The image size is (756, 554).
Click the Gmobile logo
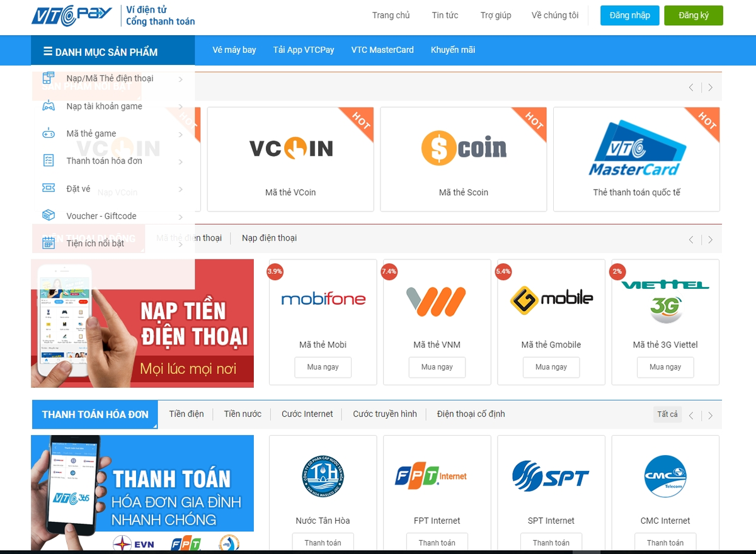pyautogui.click(x=551, y=300)
